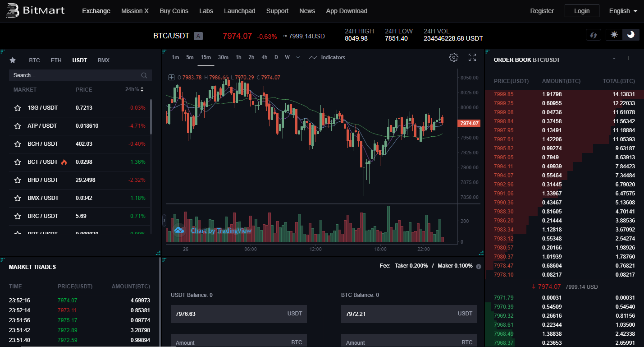Switch chart to 2h interval
644x347 pixels.
point(251,57)
